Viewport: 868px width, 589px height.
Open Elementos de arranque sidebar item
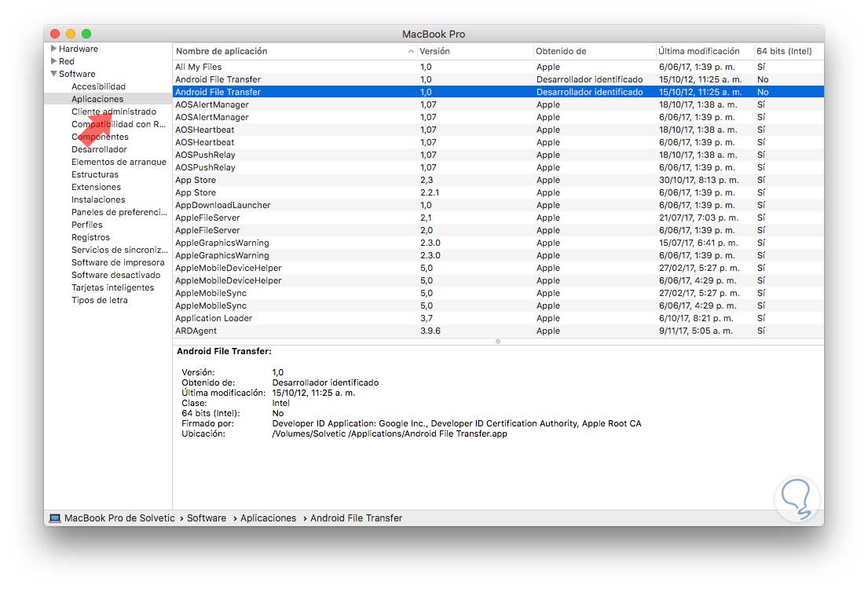point(119,162)
